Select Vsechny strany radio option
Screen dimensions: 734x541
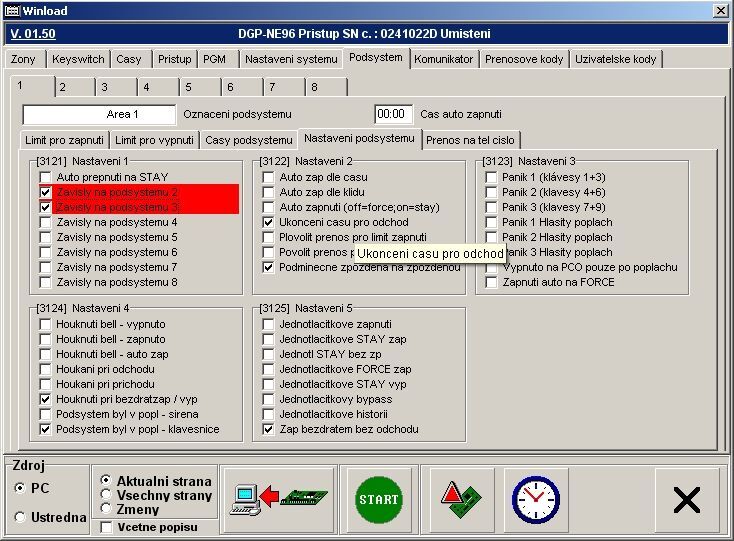[x=107, y=496]
